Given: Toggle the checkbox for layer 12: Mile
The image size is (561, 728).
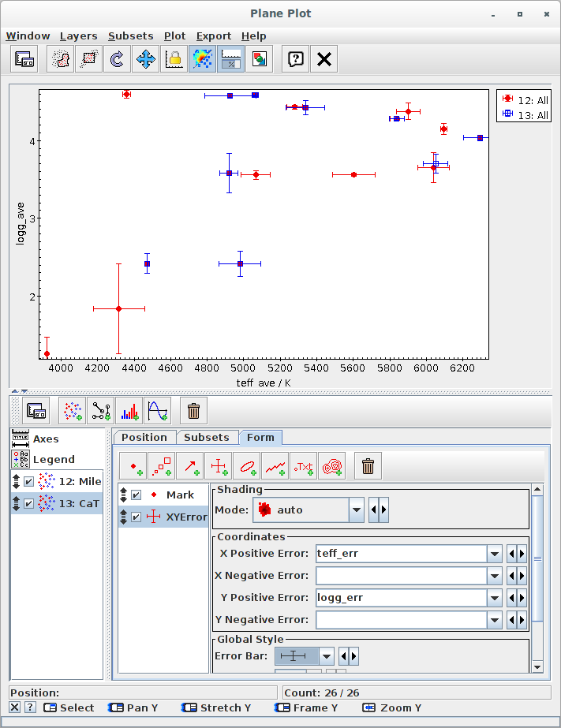Looking at the screenshot, I should (28, 481).
